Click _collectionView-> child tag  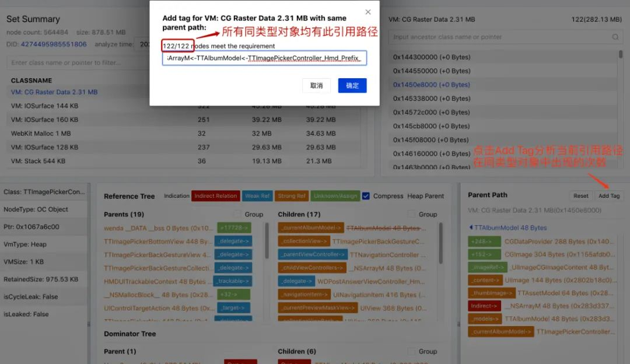pyautogui.click(x=304, y=242)
